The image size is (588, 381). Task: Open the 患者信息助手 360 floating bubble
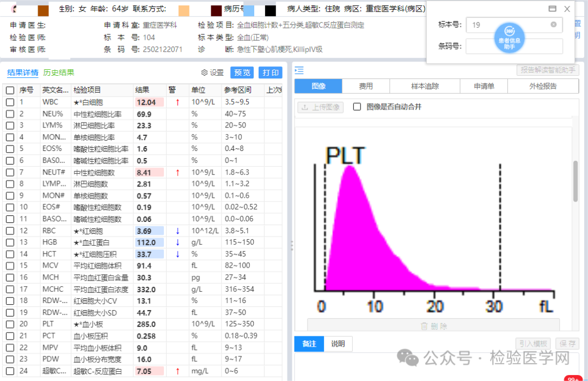coord(509,37)
